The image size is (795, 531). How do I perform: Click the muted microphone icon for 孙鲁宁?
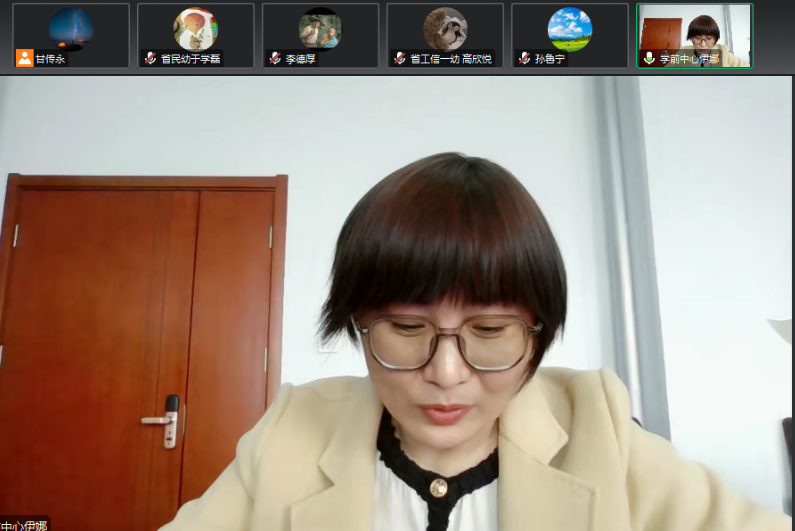point(524,58)
